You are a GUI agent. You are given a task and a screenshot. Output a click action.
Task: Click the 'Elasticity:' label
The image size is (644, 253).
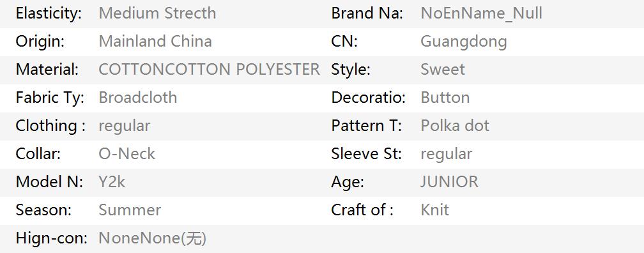pyautogui.click(x=49, y=13)
